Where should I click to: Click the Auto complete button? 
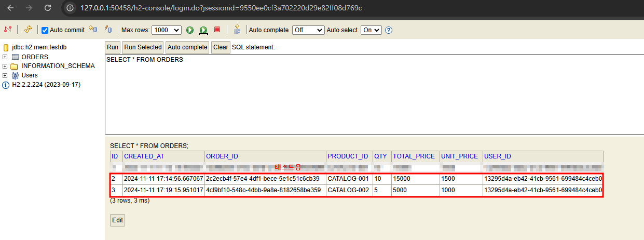click(x=187, y=47)
